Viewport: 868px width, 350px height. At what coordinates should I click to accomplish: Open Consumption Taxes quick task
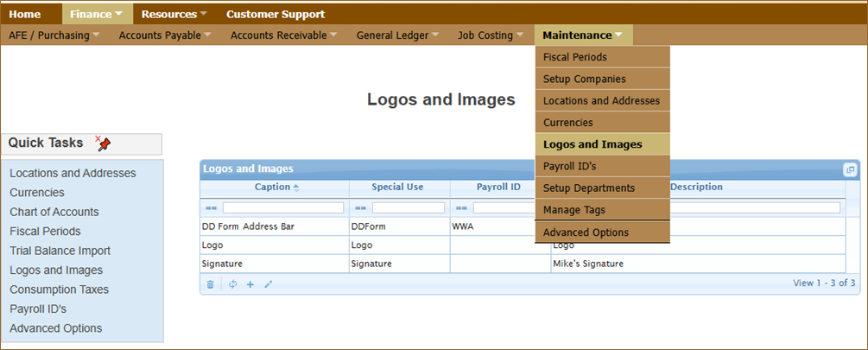pos(60,290)
